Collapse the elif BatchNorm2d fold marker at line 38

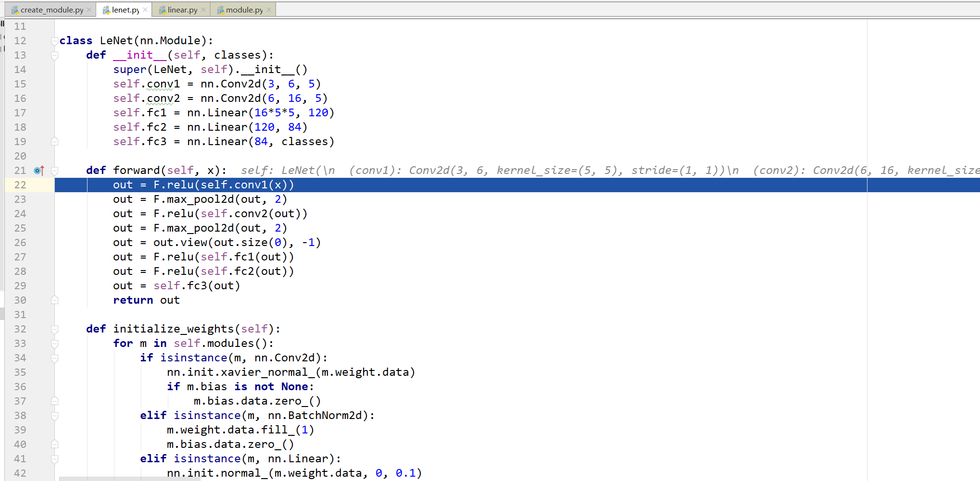click(55, 416)
